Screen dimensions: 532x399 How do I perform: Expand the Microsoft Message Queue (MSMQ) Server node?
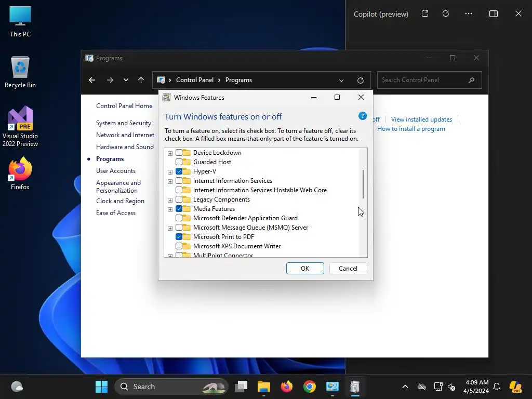pyautogui.click(x=170, y=228)
